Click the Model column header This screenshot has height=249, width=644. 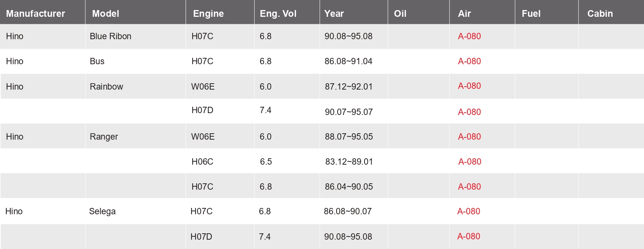[105, 14]
